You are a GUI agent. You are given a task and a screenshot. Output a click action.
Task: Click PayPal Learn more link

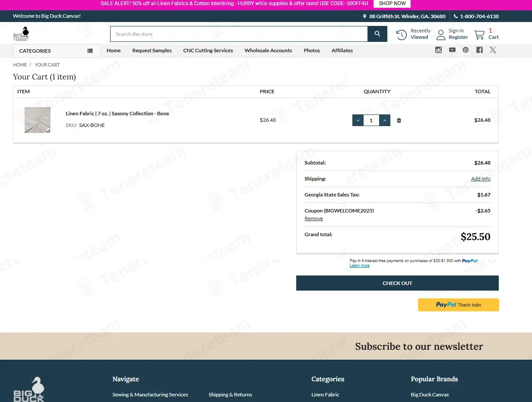pyautogui.click(x=360, y=266)
